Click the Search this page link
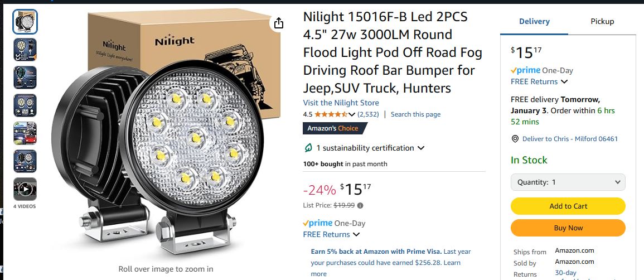 pos(415,114)
